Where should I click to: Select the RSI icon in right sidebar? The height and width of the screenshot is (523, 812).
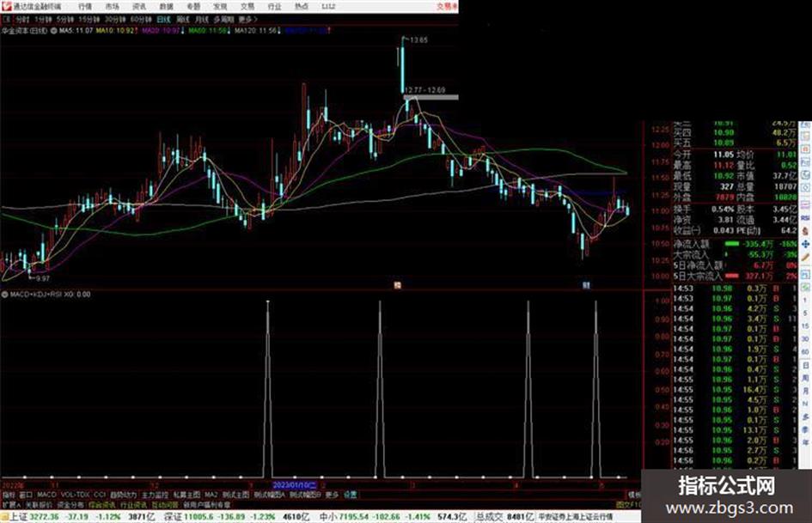coord(805,217)
